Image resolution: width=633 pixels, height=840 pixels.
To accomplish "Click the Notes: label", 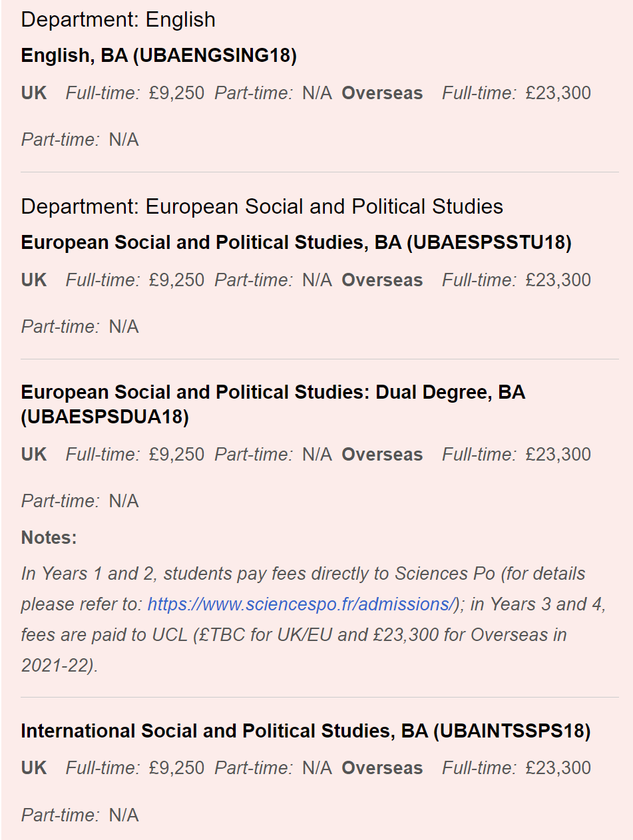I will tap(49, 538).
